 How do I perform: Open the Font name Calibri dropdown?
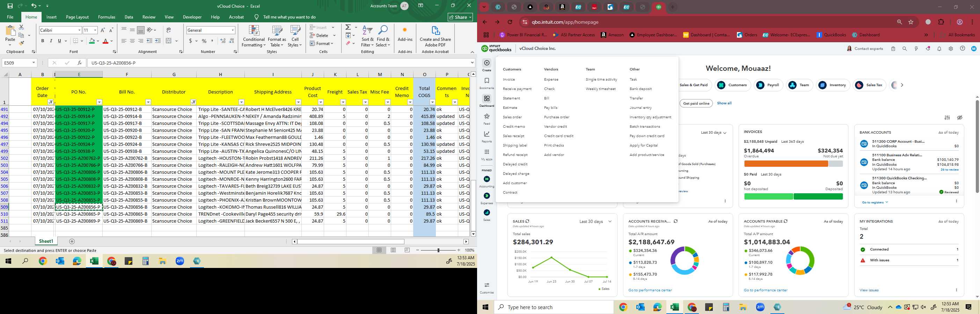coord(79,30)
